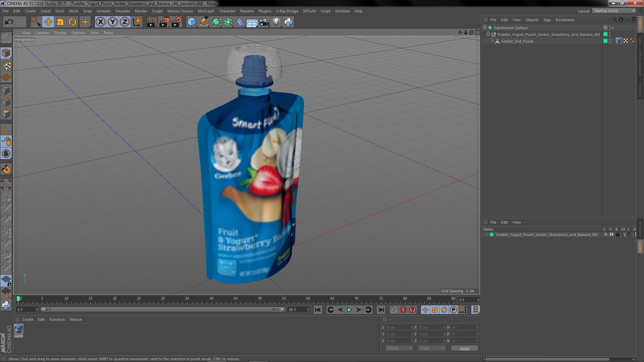Add a Light object

(276, 22)
